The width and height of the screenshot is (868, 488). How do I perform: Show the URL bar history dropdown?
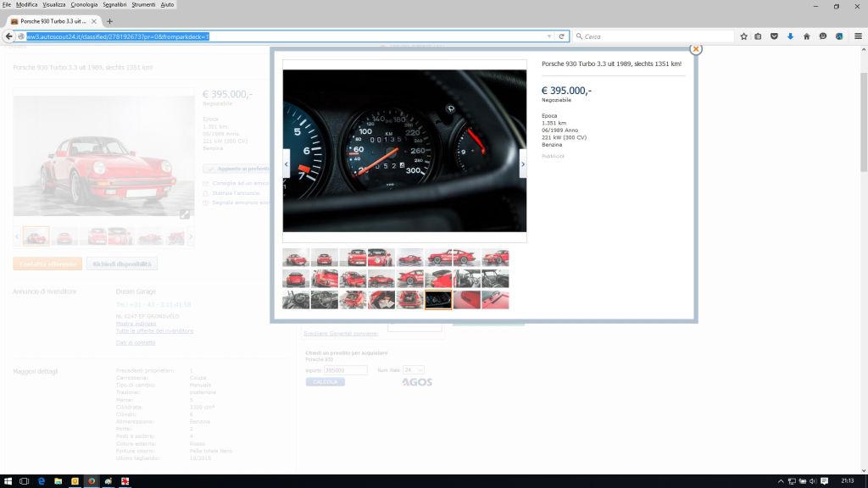549,36
